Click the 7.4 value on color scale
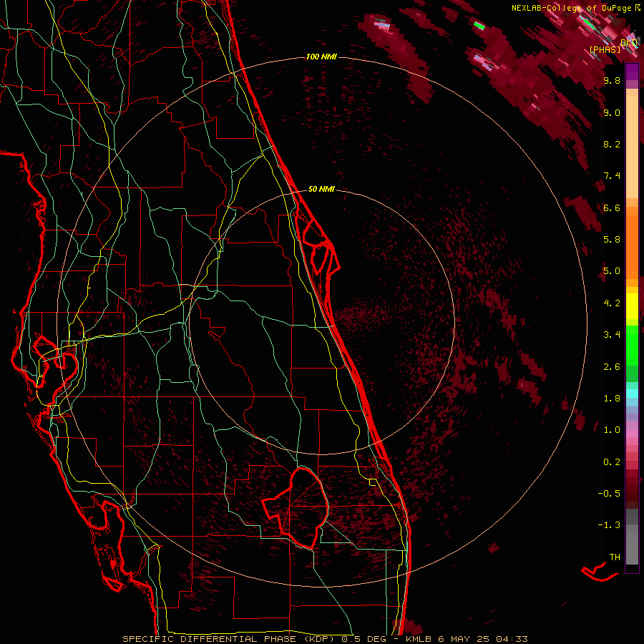The width and height of the screenshot is (644, 644). click(x=612, y=176)
